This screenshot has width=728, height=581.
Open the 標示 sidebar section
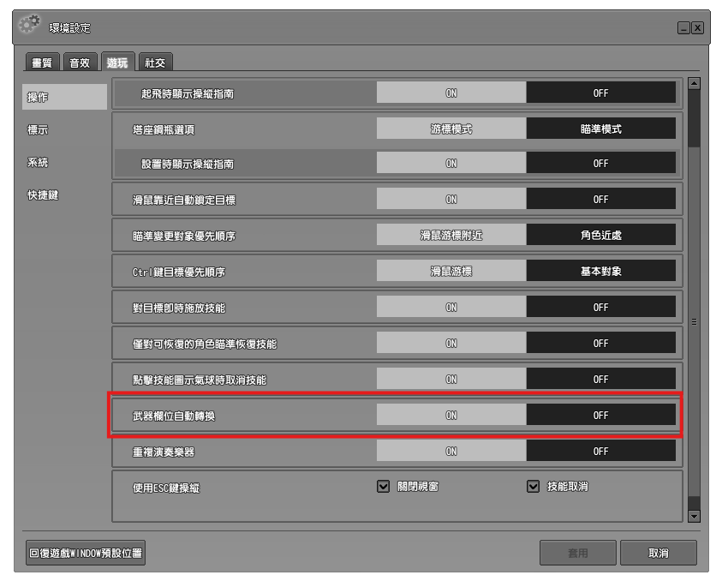coord(38,130)
